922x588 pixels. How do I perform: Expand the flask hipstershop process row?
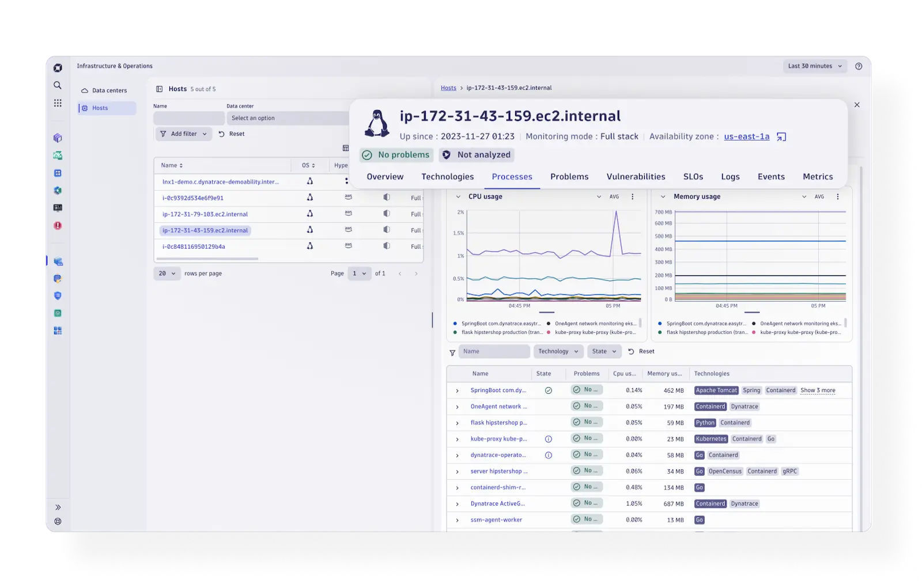458,423
